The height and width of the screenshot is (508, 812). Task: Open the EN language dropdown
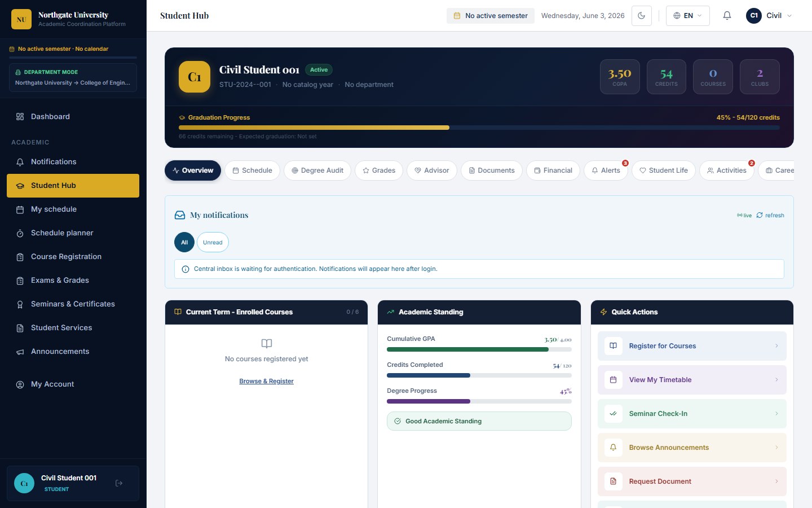pos(687,16)
